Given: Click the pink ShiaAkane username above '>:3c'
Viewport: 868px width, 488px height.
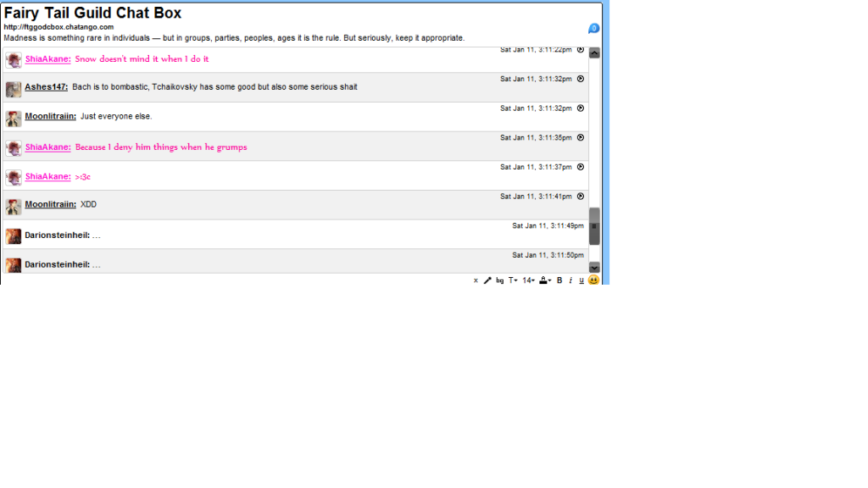Looking at the screenshot, I should click(47, 176).
